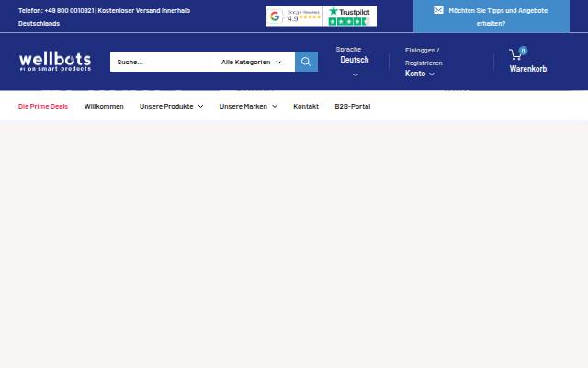Open the shopping cart icon
Viewport: 588px width, 368px height.
(515, 55)
